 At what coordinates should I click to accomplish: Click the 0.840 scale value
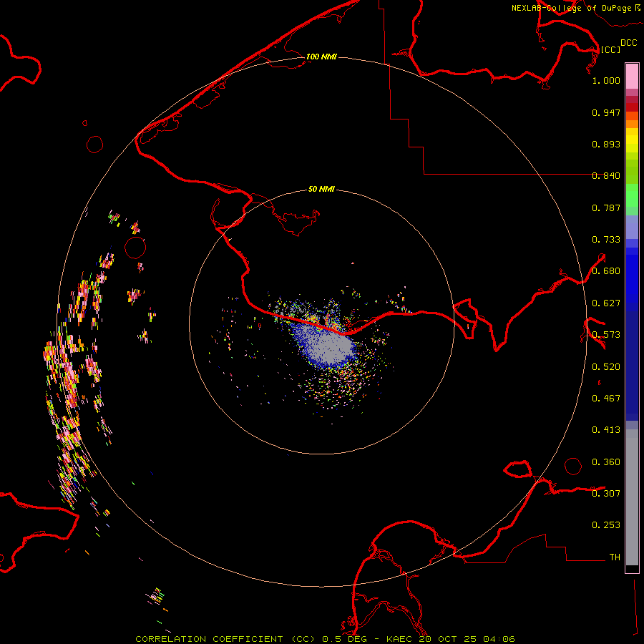tap(606, 176)
